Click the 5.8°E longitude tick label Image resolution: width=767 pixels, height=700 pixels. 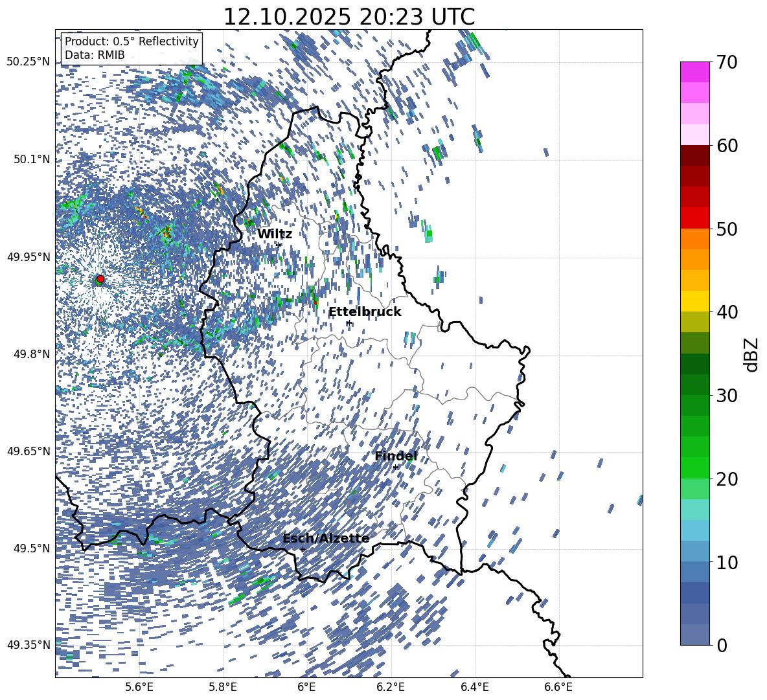(223, 687)
